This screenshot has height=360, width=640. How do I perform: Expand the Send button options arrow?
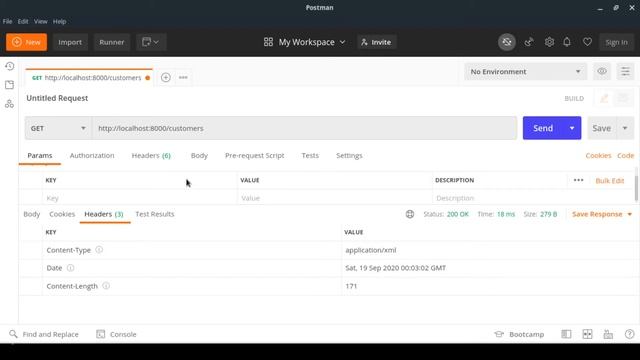point(572,128)
